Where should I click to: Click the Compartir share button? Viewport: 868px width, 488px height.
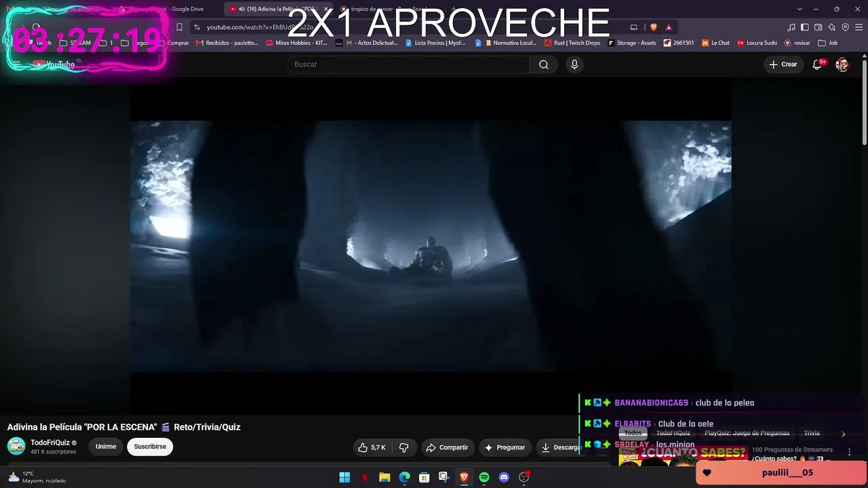coord(447,447)
